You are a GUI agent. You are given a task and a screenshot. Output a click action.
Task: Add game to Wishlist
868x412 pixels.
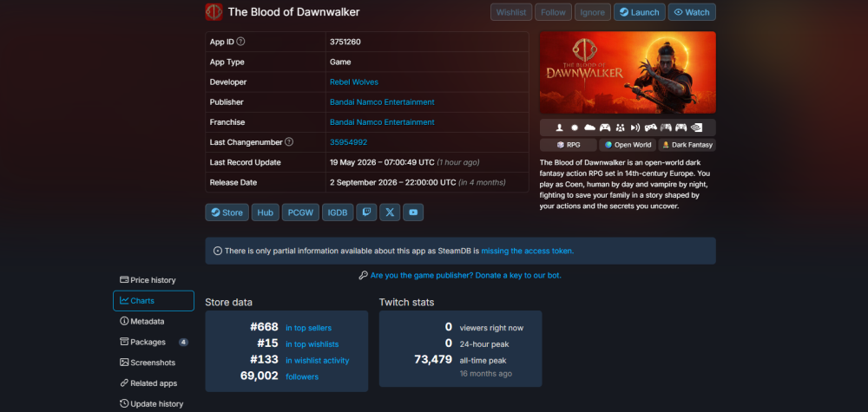point(511,12)
